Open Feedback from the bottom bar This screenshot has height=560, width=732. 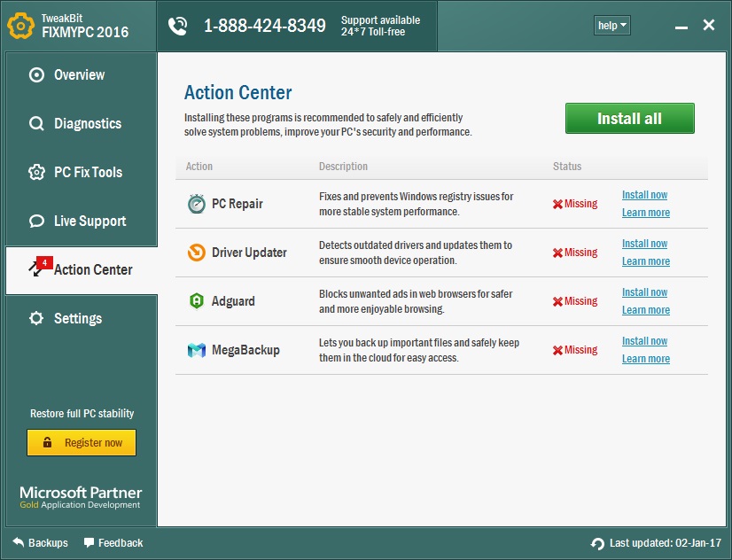(113, 542)
